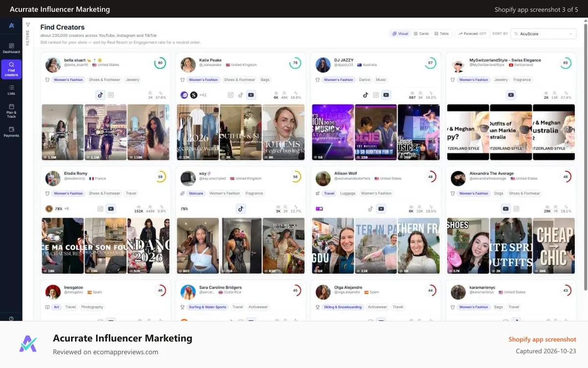Click Inesgatoo profile avatar

(x=53, y=292)
